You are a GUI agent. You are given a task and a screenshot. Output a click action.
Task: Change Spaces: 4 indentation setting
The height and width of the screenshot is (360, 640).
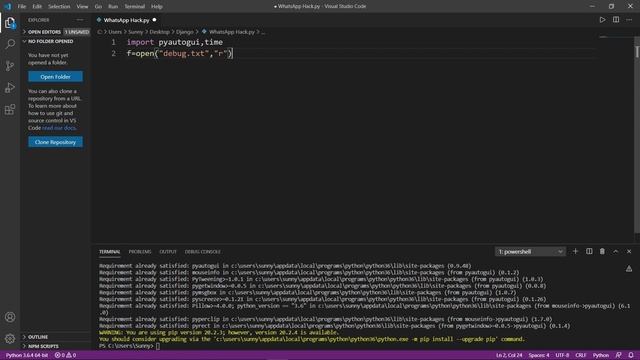click(539, 355)
